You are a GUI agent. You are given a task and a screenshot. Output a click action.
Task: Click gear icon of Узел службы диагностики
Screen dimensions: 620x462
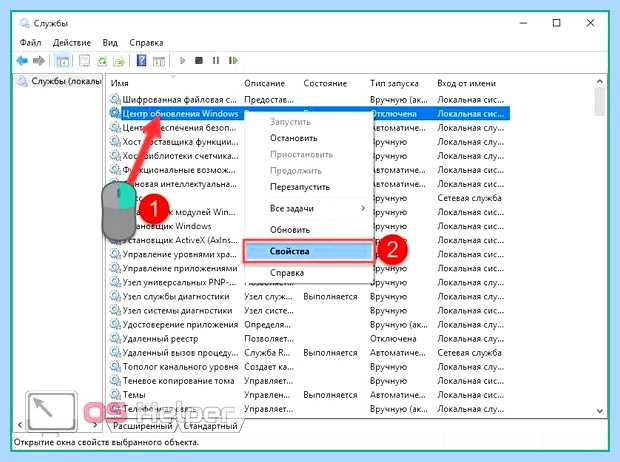pos(115,296)
